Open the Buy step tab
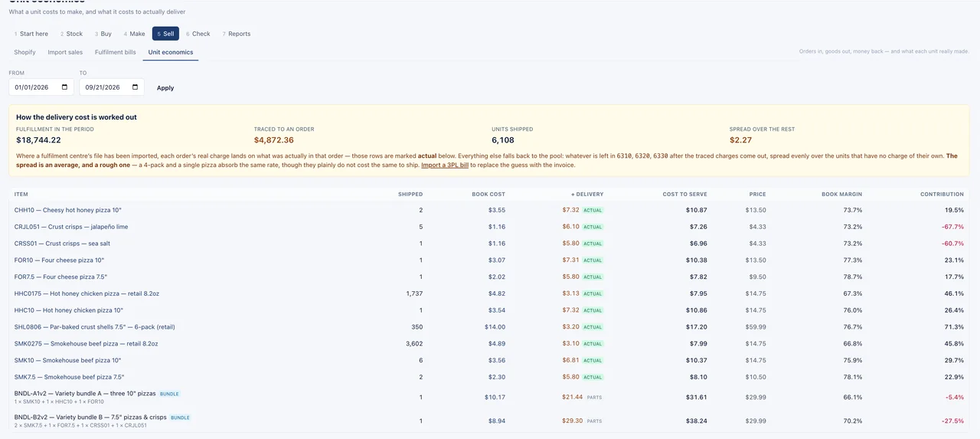The image size is (980, 439). pyautogui.click(x=103, y=34)
